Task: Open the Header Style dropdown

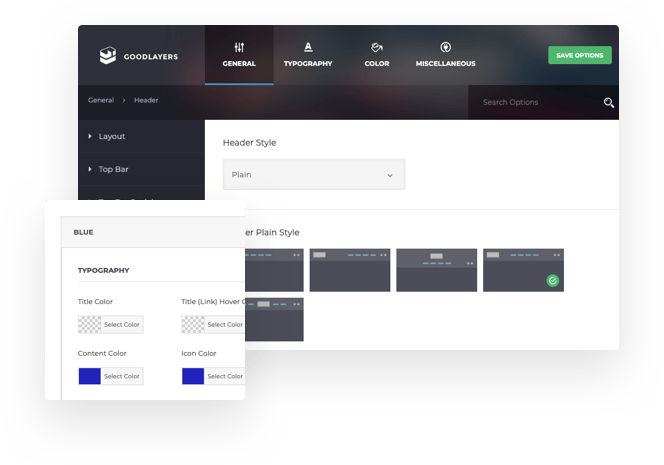Action: click(x=313, y=174)
